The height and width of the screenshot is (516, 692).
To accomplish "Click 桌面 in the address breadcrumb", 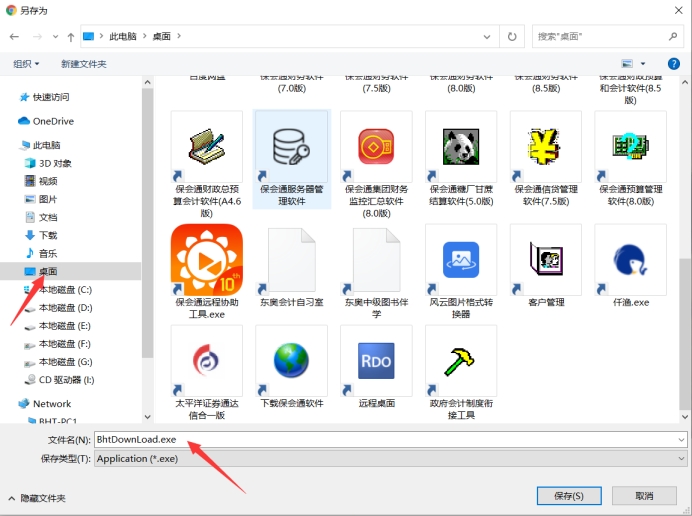I will (162, 36).
